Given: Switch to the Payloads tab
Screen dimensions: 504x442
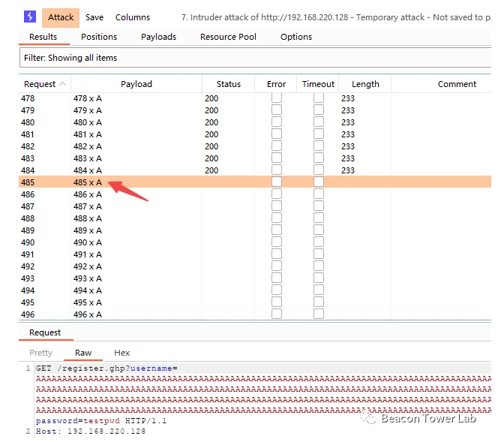Looking at the screenshot, I should coord(158,37).
